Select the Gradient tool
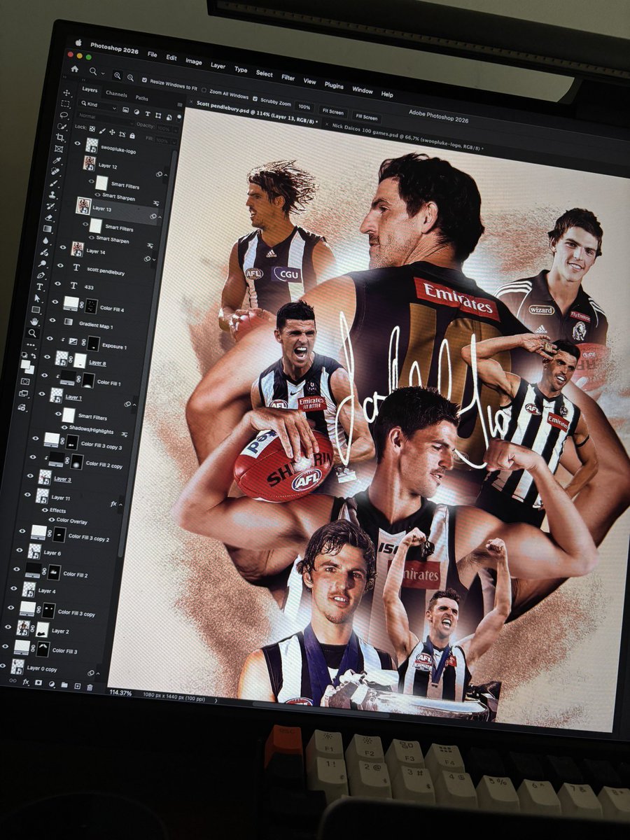The width and height of the screenshot is (630, 840). [47, 228]
